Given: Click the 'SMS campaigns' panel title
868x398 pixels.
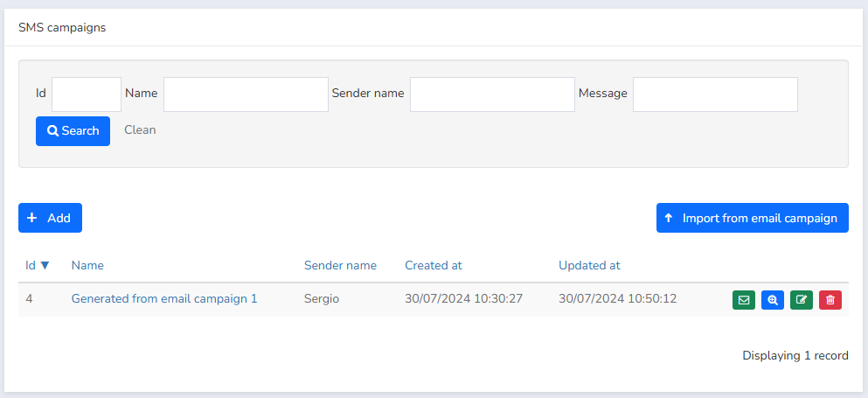Looking at the screenshot, I should click(x=62, y=28).
